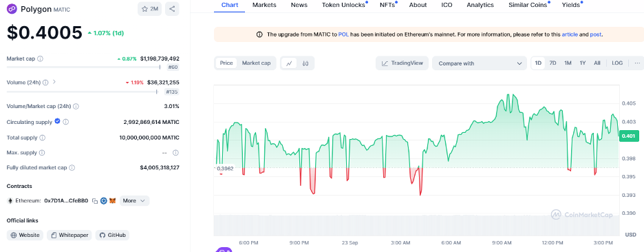Click the Max. supply info icon
644x252 pixels.
coord(41,153)
